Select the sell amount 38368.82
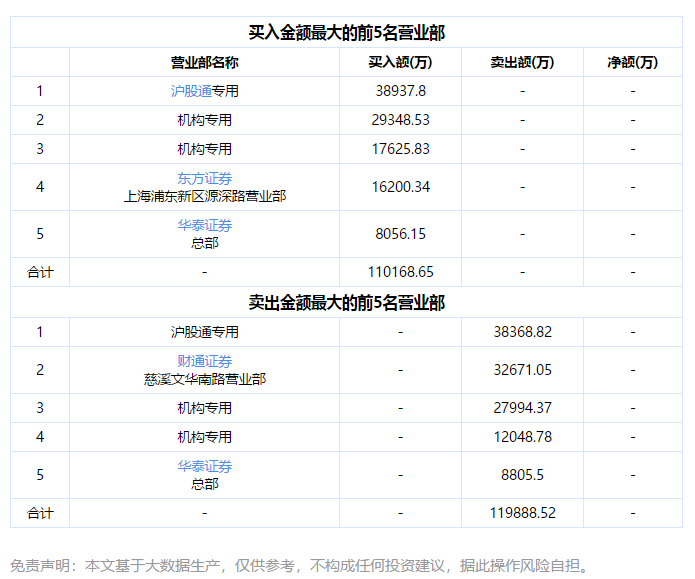This screenshot has height=579, width=695. 523,332
